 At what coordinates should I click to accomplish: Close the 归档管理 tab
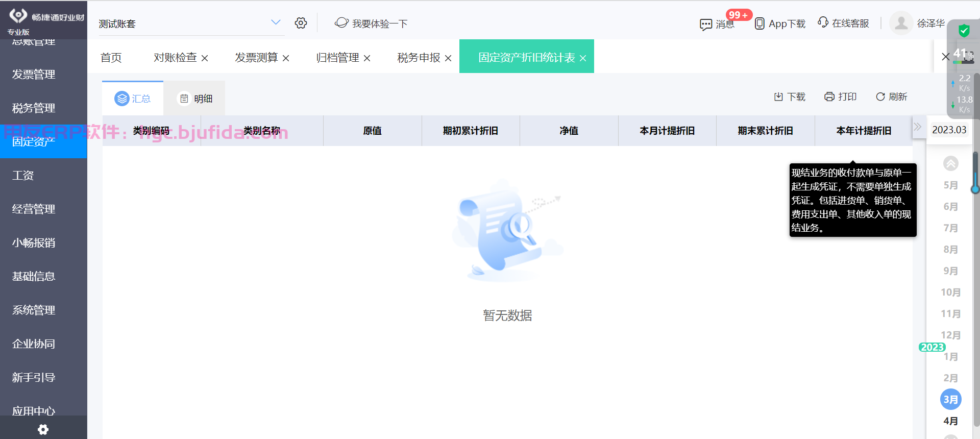click(x=367, y=58)
